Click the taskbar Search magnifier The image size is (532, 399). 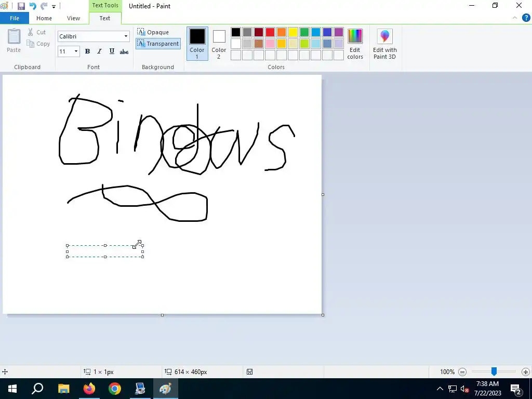37,389
